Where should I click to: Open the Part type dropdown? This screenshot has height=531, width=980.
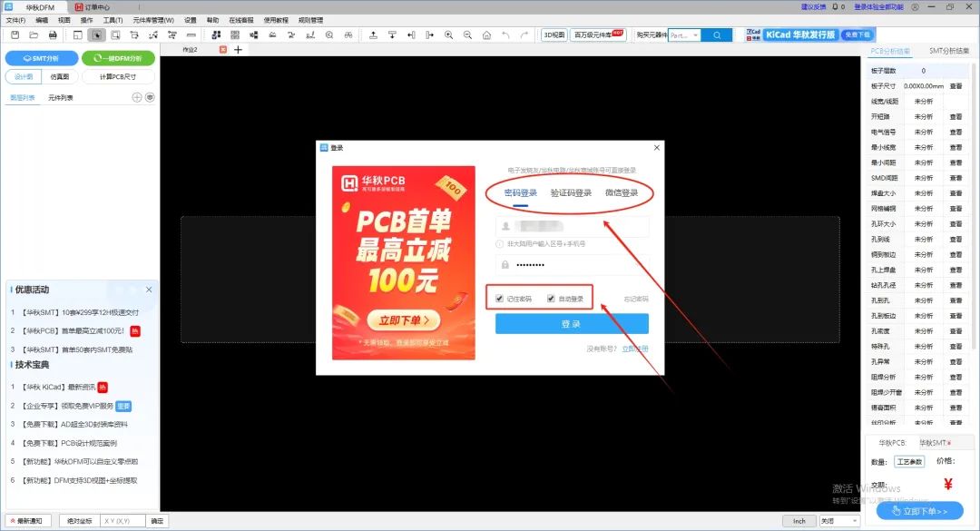(684, 35)
